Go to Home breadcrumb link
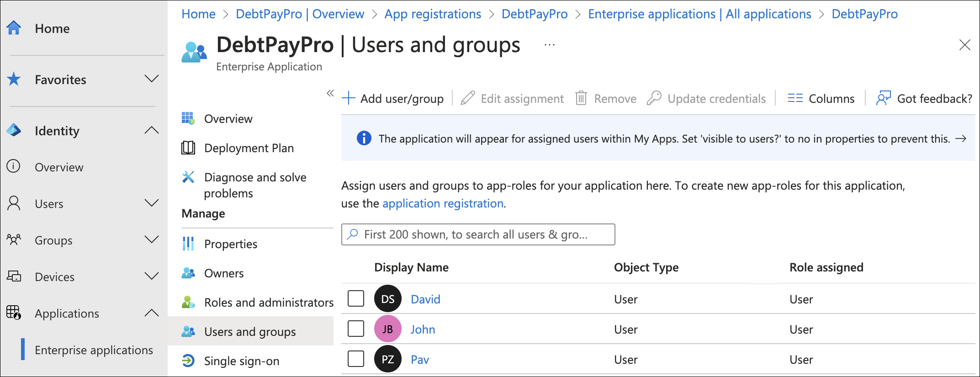 click(198, 14)
